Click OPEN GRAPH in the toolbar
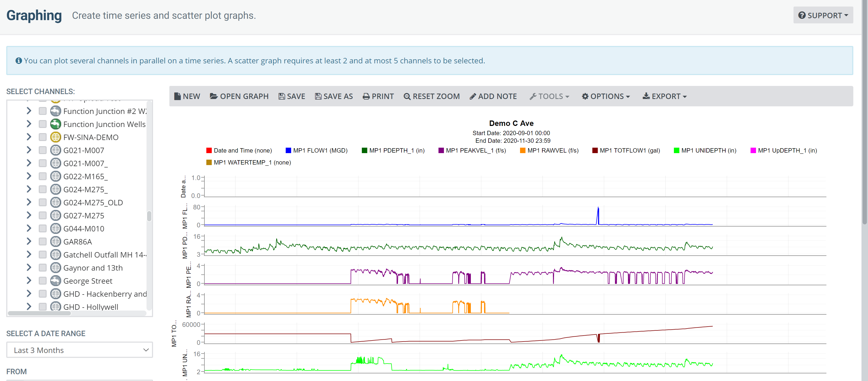Screen dimensions: 868x381 pos(239,97)
